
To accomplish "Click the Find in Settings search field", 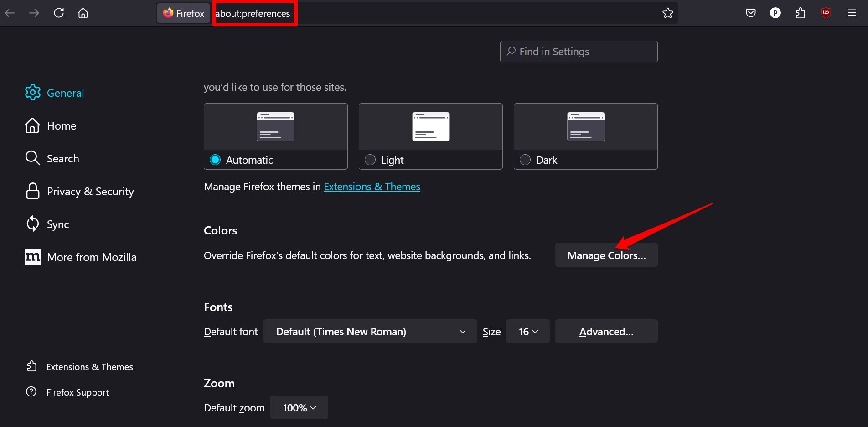I will (579, 52).
